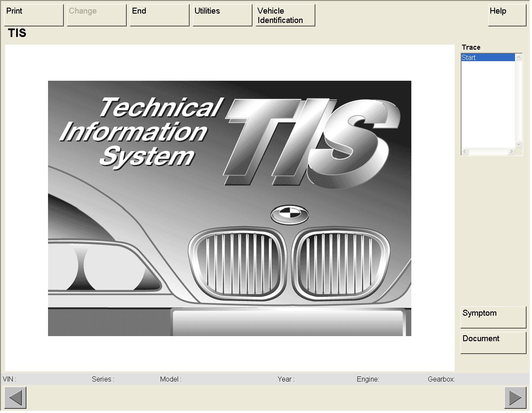Select the End button

(x=160, y=15)
